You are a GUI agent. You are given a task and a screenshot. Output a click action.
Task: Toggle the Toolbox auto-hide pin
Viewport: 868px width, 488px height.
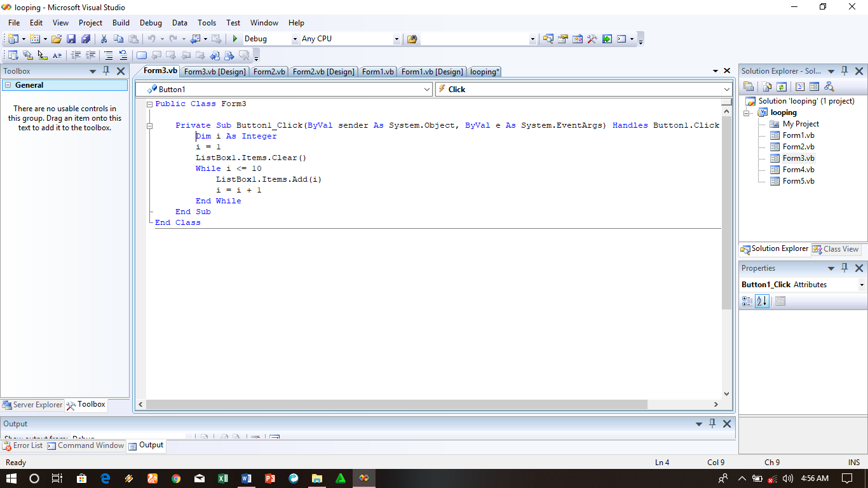pyautogui.click(x=106, y=71)
